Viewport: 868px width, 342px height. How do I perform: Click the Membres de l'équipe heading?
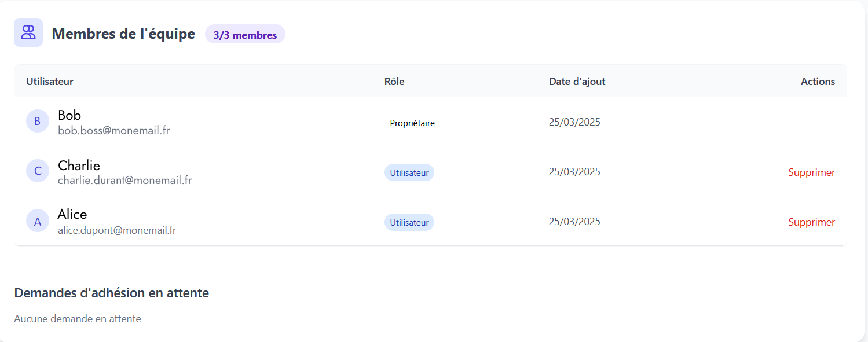123,34
